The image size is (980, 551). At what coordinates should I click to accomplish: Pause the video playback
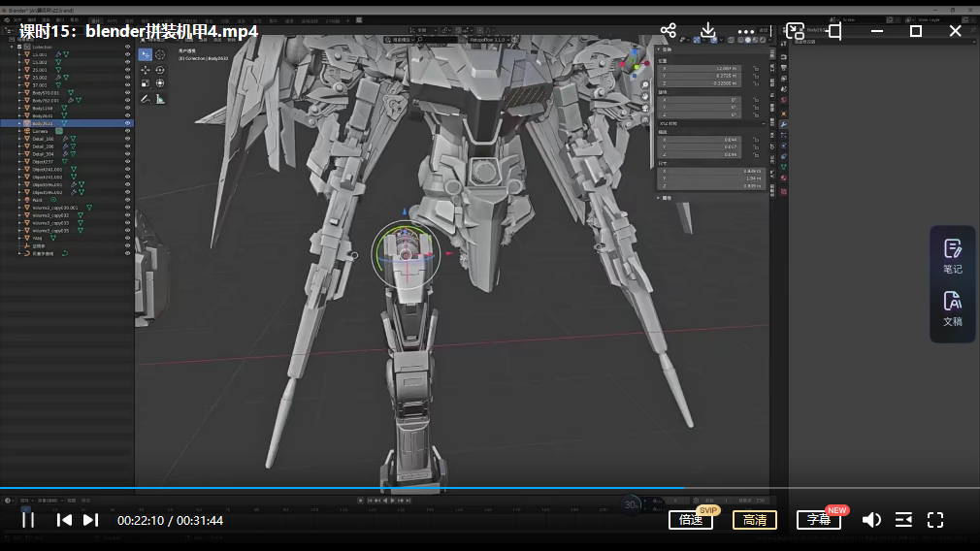click(x=28, y=520)
